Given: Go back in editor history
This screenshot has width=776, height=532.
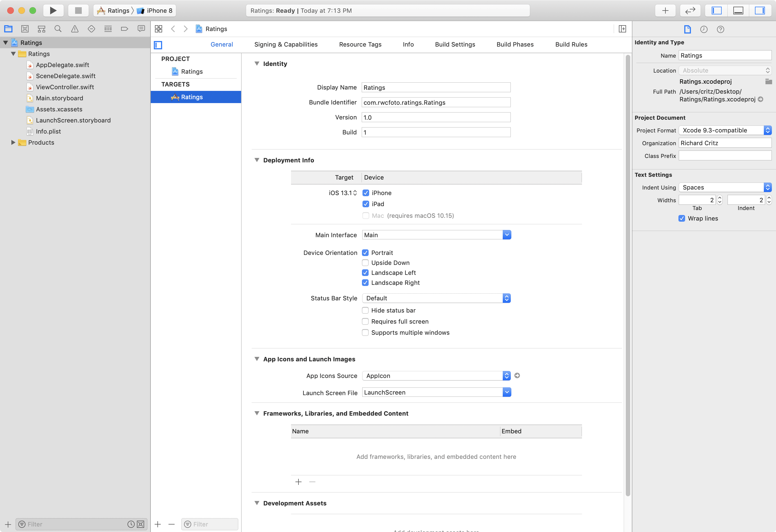Looking at the screenshot, I should pos(173,29).
